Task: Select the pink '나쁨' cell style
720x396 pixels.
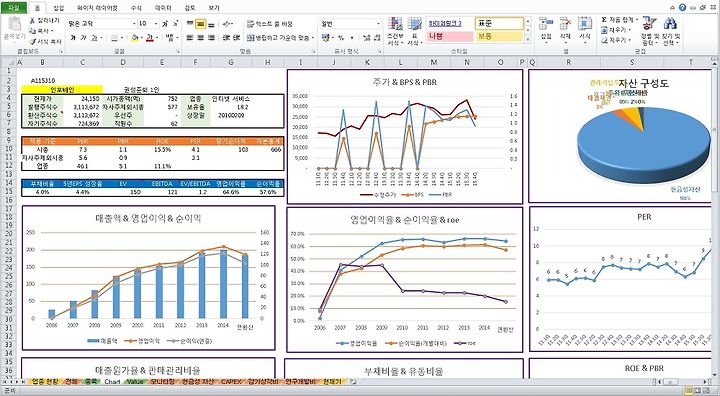Action: (450, 36)
